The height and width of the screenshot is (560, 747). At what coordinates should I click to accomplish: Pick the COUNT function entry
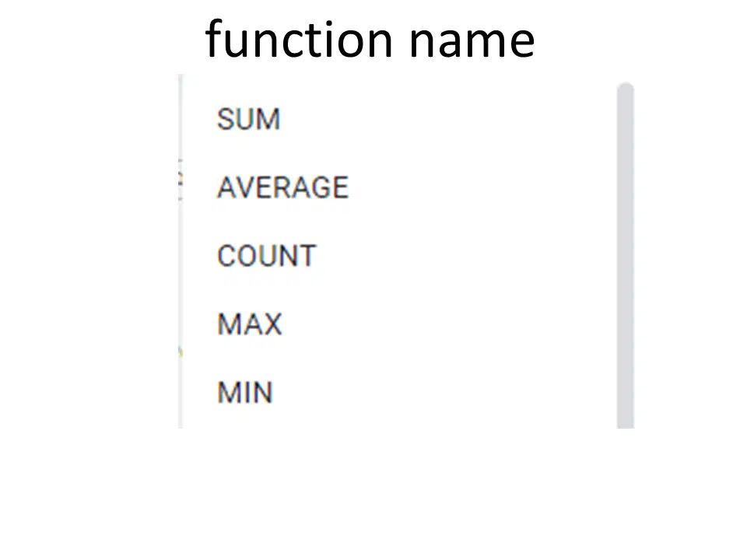(x=266, y=256)
